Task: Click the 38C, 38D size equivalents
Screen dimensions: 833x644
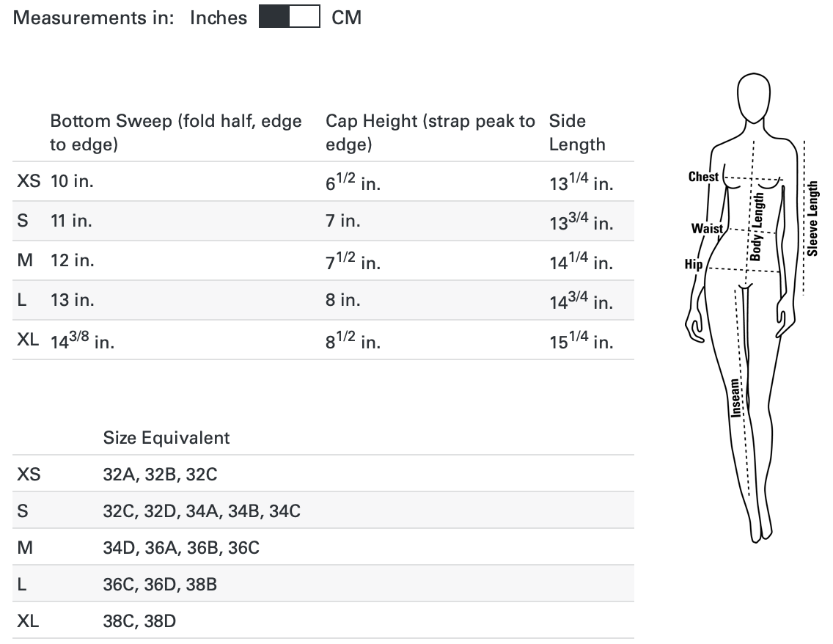Action: click(x=139, y=622)
